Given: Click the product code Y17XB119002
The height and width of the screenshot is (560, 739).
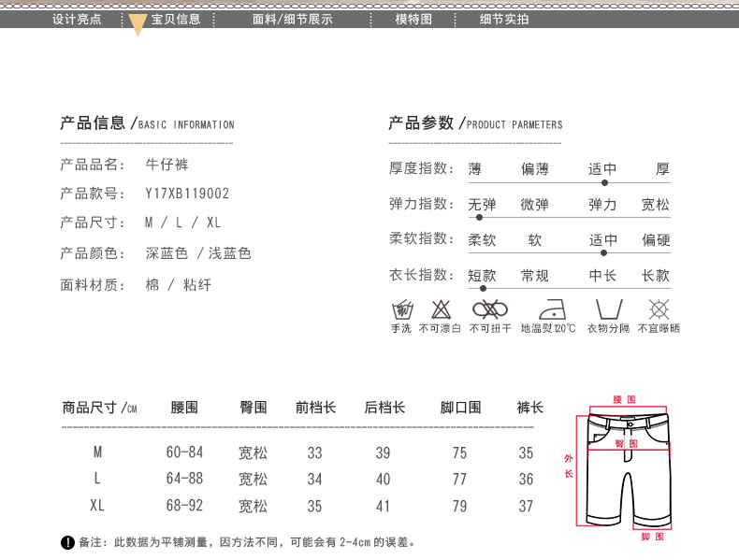Looking at the screenshot, I should 187,194.
